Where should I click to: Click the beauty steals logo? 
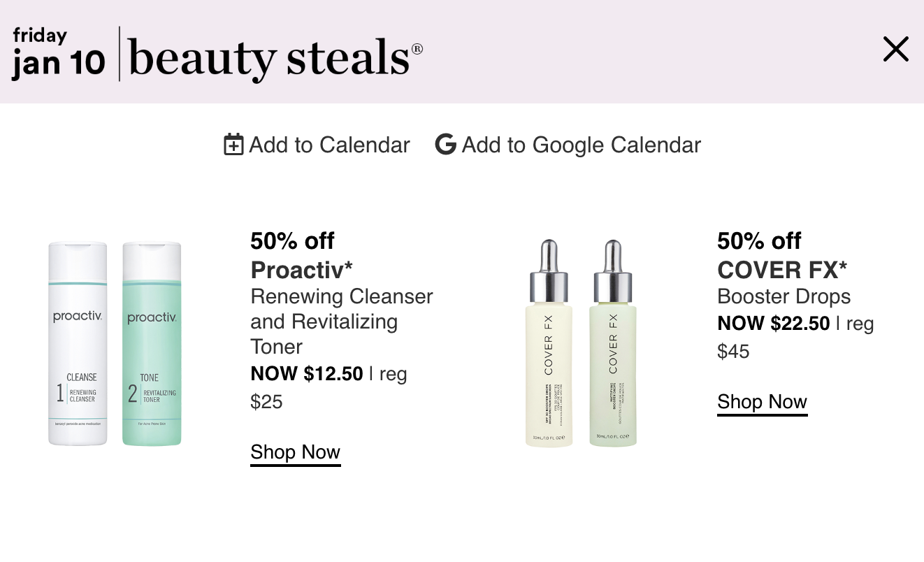coord(276,57)
